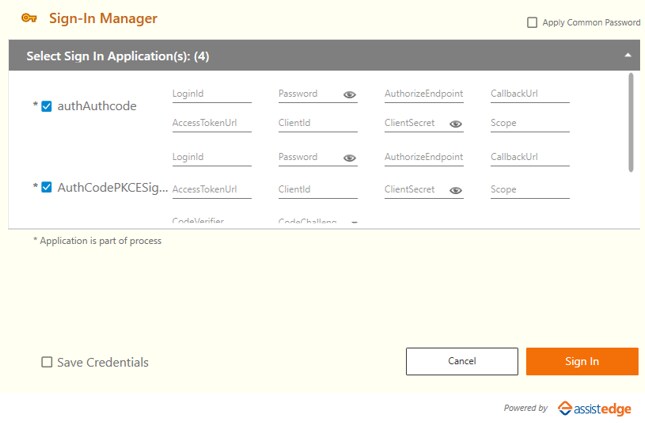Uncheck the AuthCodePKCESig application checkbox
The height and width of the screenshot is (423, 645).
[46, 186]
